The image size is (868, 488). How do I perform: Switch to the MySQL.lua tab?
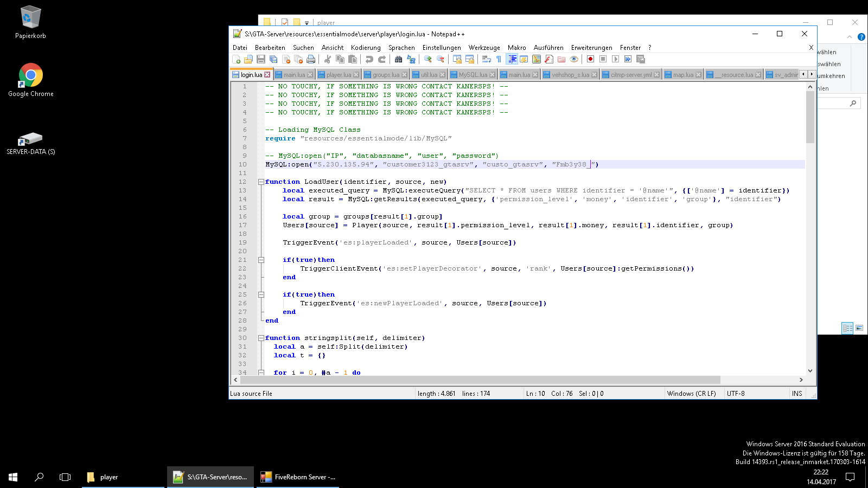473,75
